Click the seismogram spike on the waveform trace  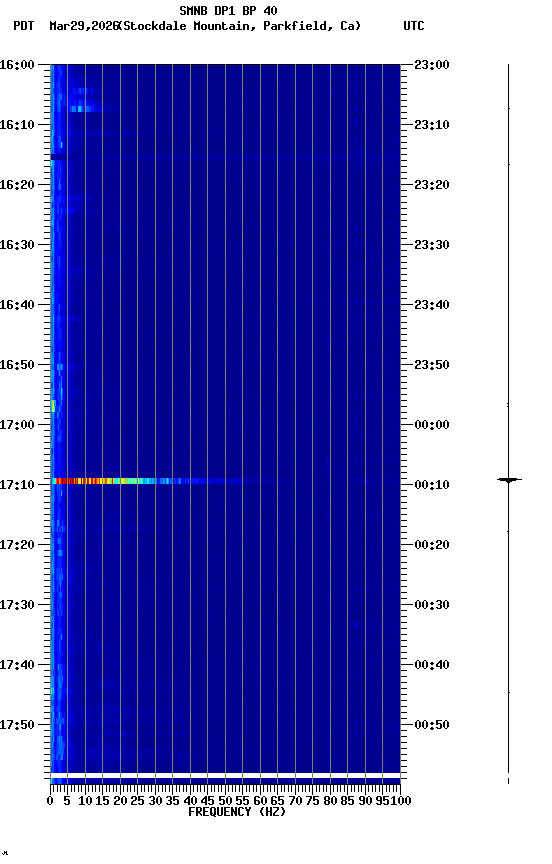(509, 480)
